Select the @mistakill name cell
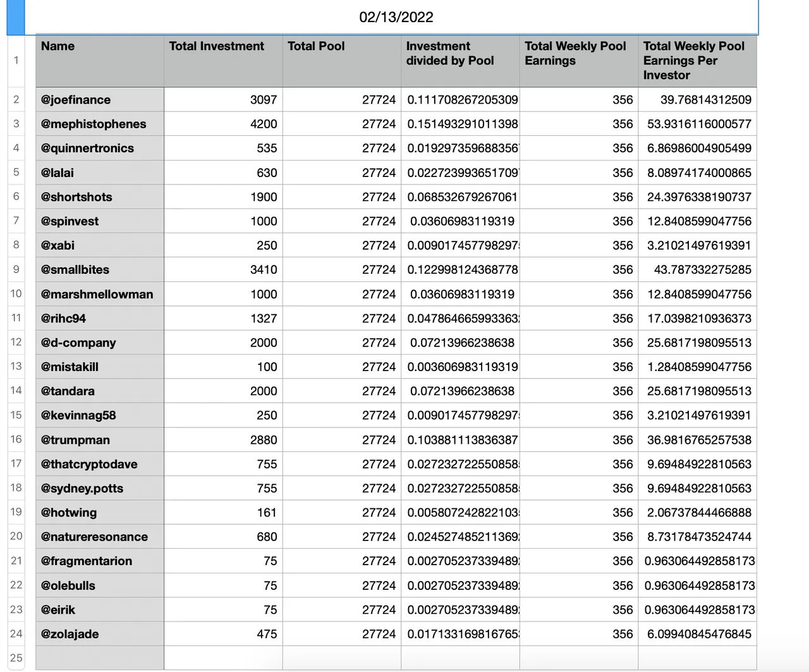Image resolution: width=809 pixels, height=672 pixels. click(100, 367)
